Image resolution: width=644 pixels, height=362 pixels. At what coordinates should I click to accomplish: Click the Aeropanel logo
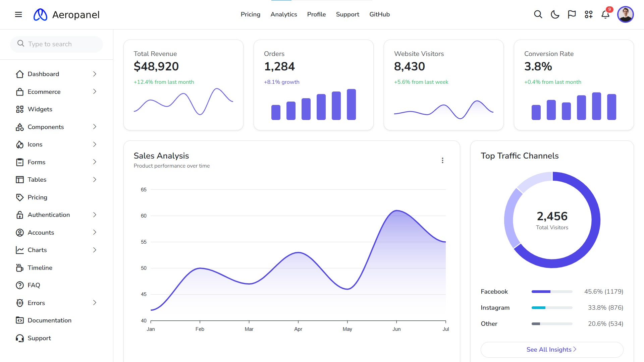tap(66, 14)
